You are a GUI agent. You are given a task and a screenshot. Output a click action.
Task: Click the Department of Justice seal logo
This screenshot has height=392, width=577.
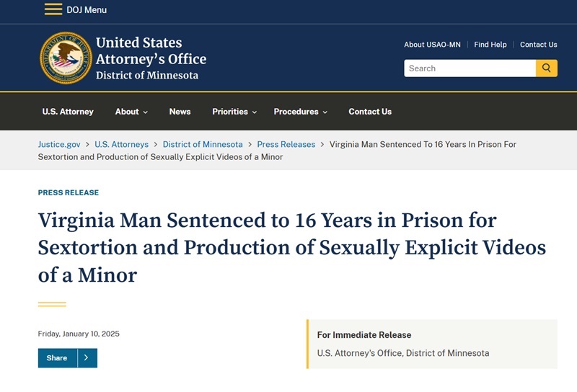pyautogui.click(x=66, y=58)
